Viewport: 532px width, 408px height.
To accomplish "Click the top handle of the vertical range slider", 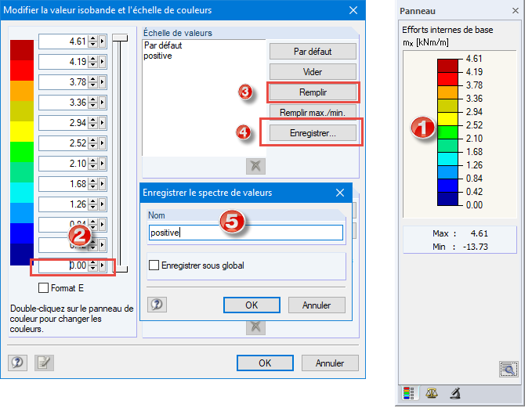I will point(120,38).
